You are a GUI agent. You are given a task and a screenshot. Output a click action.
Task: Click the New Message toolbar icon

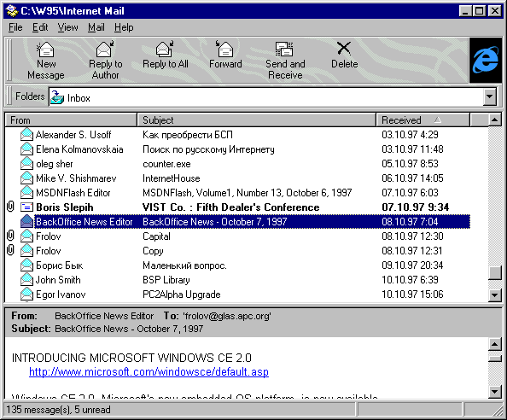coord(45,50)
